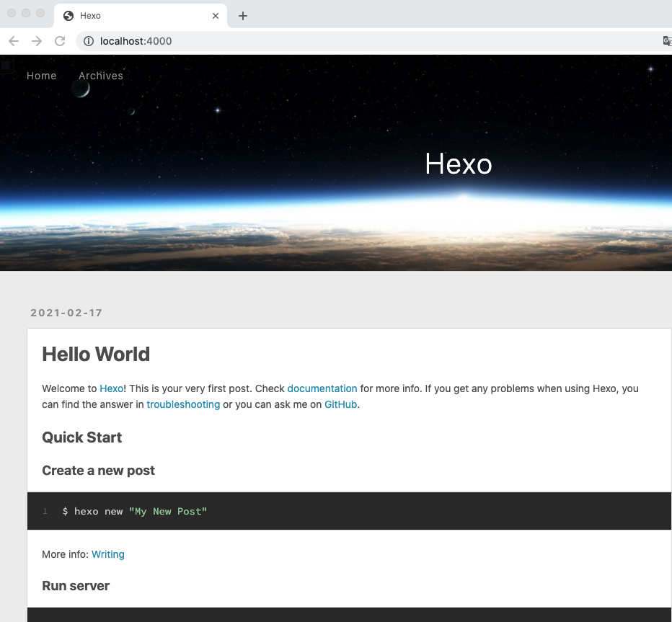This screenshot has width=672, height=622.
Task: Click the Quick Start heading
Action: click(x=82, y=437)
